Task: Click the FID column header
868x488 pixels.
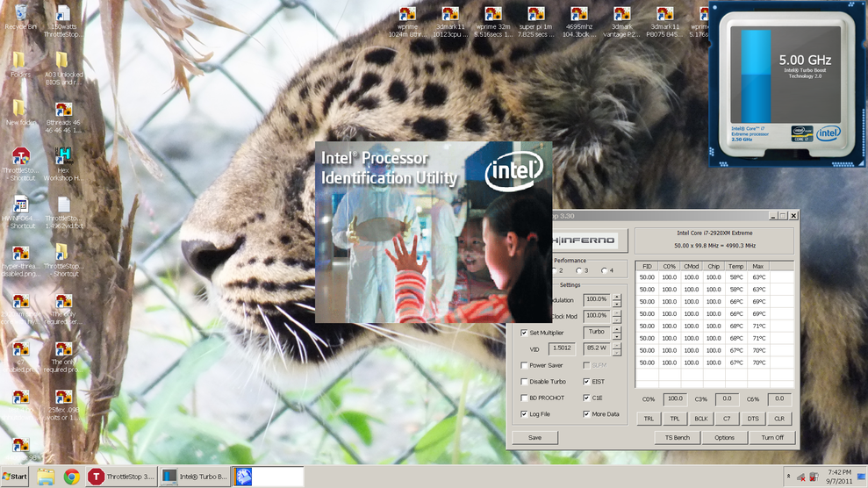Action: (x=647, y=266)
